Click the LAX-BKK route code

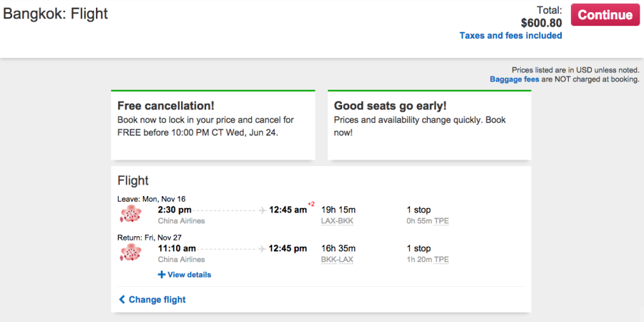[x=337, y=221]
